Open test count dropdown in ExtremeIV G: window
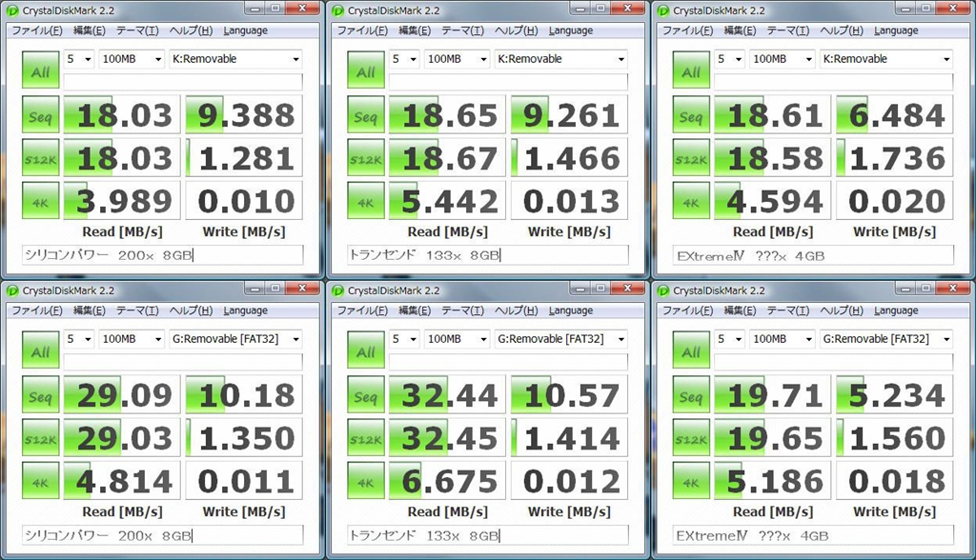The height and width of the screenshot is (560, 976). [729, 339]
